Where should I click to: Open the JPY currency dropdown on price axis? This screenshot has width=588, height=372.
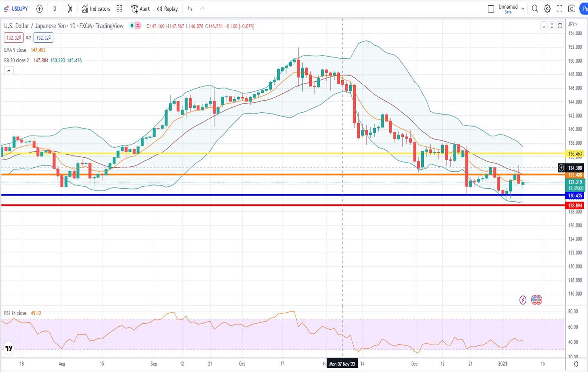573,24
